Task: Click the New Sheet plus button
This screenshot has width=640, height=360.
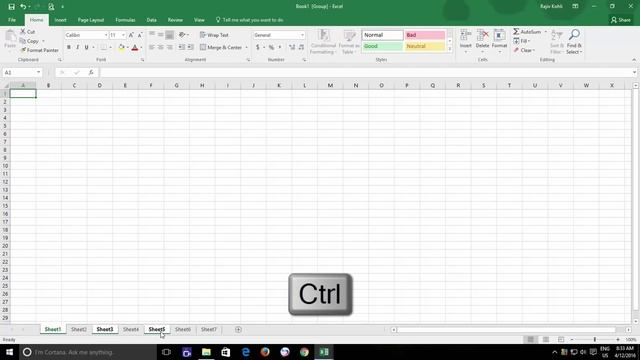Action: [238, 329]
